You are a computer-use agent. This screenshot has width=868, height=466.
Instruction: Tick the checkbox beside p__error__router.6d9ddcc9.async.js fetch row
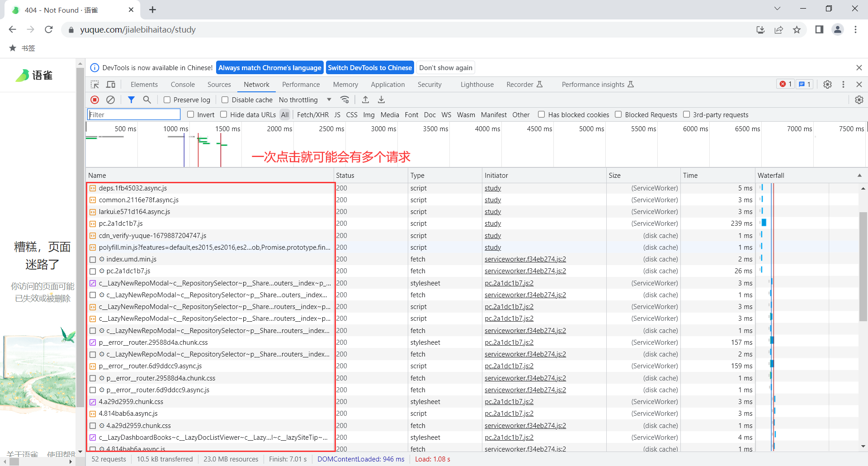click(x=93, y=390)
